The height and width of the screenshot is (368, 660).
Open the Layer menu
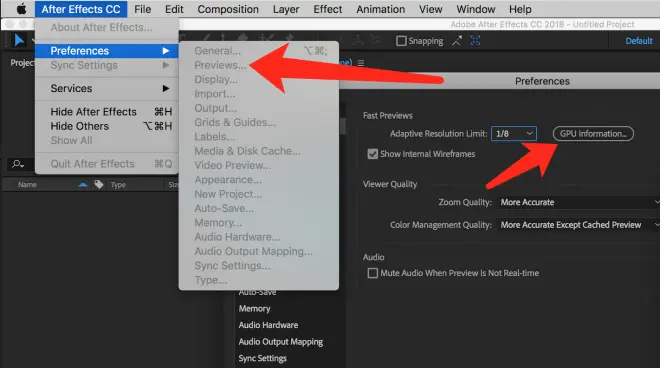[286, 9]
